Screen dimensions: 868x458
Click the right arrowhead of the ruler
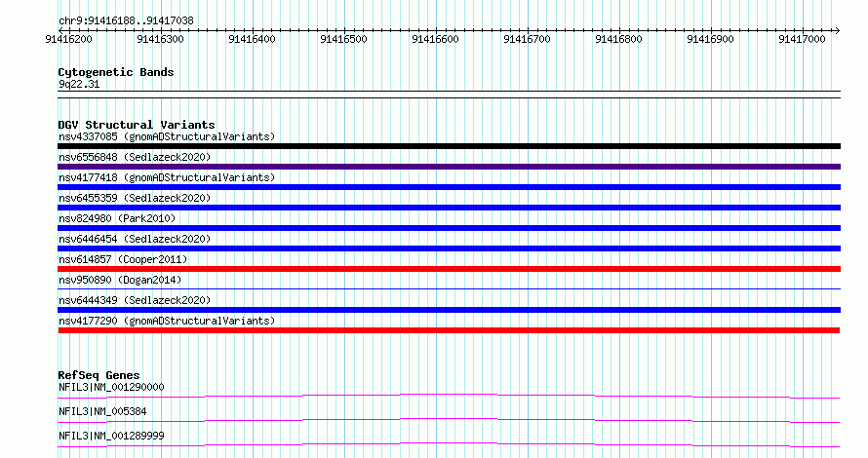click(838, 30)
